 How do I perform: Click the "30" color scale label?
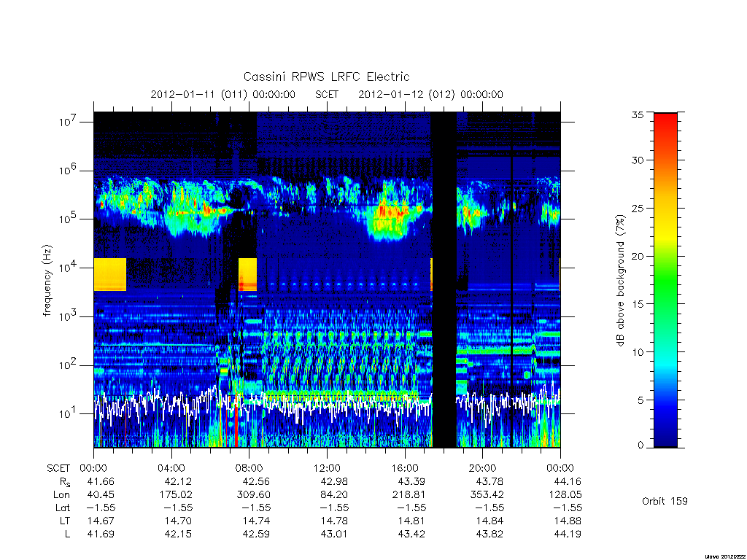pos(637,160)
